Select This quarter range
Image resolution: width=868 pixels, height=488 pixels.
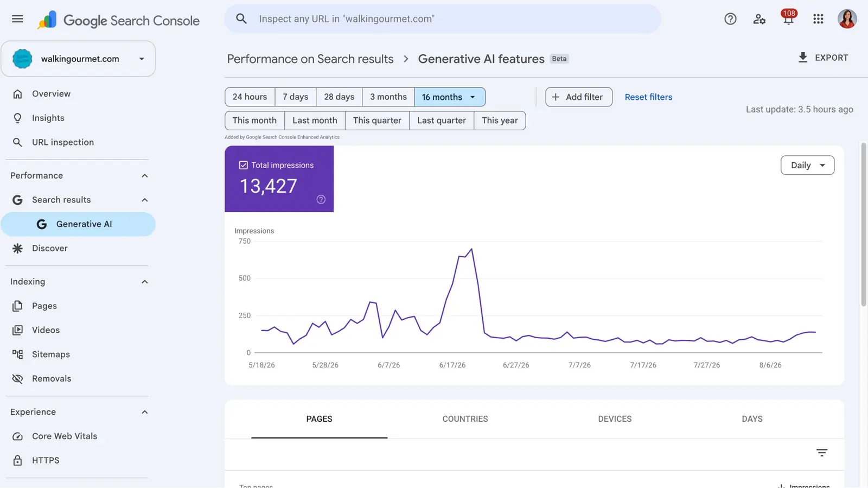pos(377,121)
